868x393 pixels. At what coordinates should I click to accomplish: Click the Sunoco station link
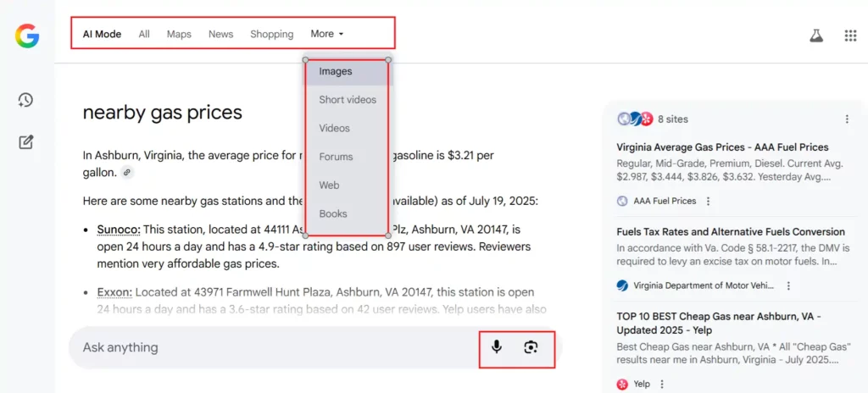(119, 230)
